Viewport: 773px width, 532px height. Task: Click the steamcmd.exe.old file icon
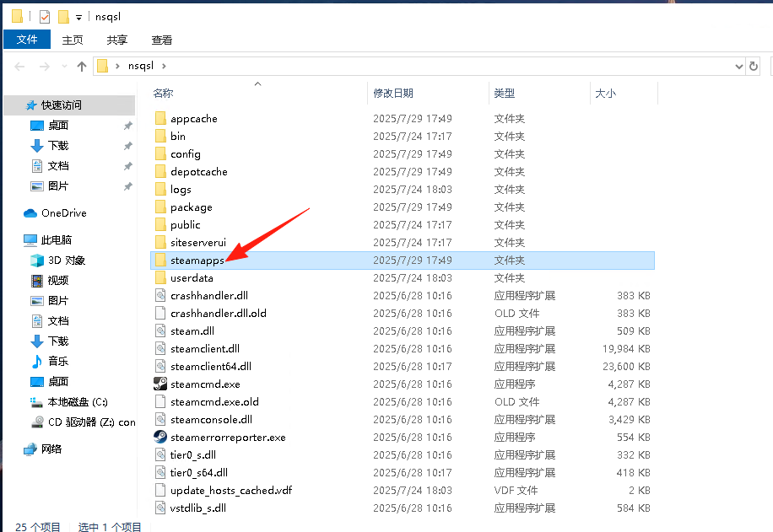point(160,401)
